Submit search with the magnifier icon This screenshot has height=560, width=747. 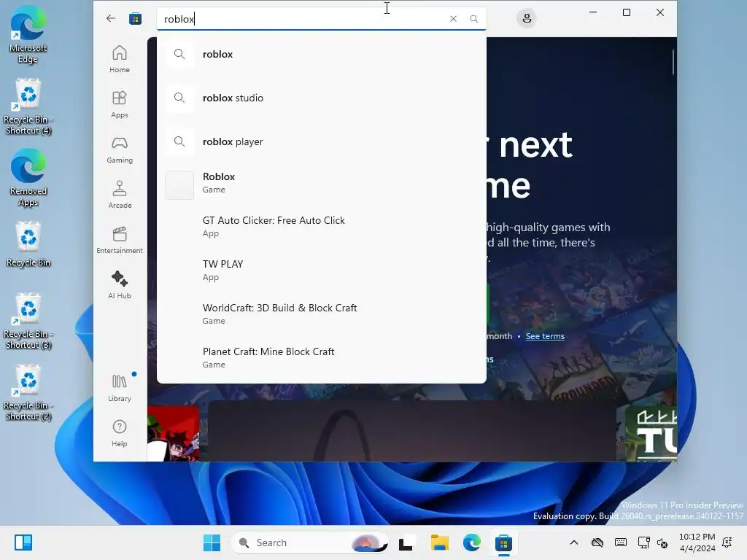tap(473, 18)
